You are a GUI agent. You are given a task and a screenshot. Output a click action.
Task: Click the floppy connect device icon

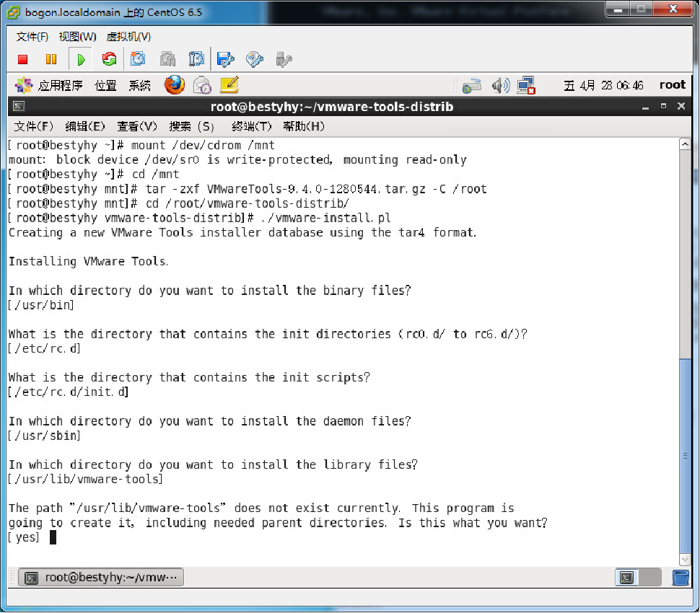point(225,59)
